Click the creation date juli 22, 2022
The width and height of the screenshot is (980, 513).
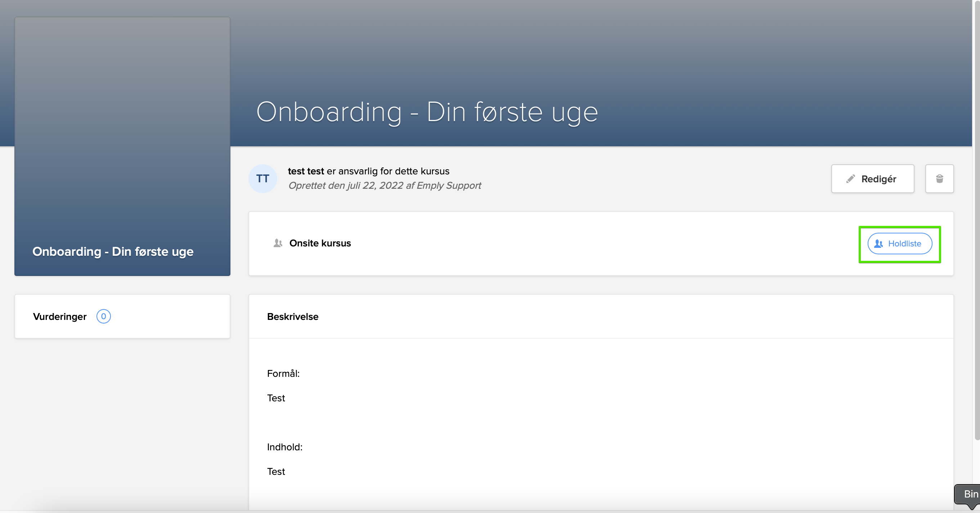(x=375, y=186)
